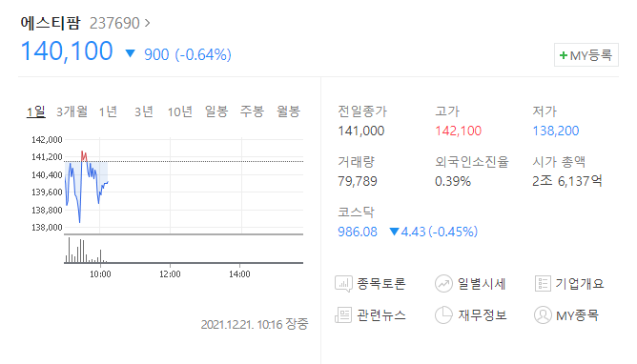This screenshot has width=637, height=364.
Task: Click the 거래량 value 79,789
Action: pyautogui.click(x=358, y=181)
